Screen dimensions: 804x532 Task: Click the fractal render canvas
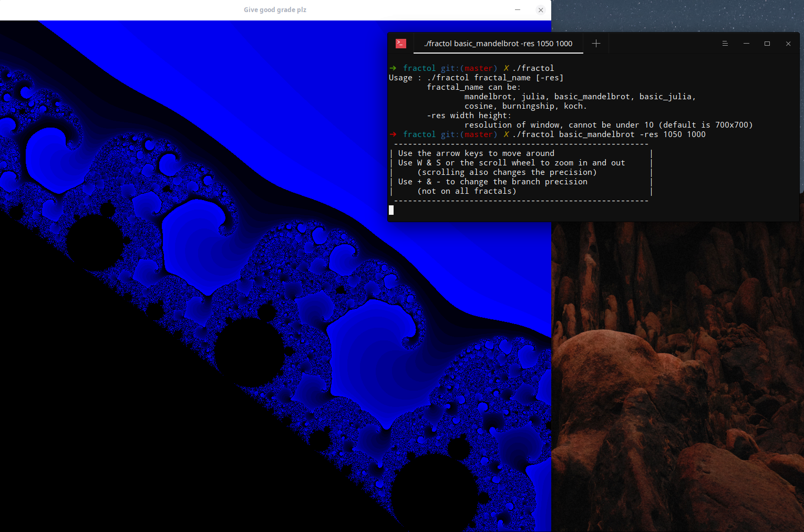(275, 276)
